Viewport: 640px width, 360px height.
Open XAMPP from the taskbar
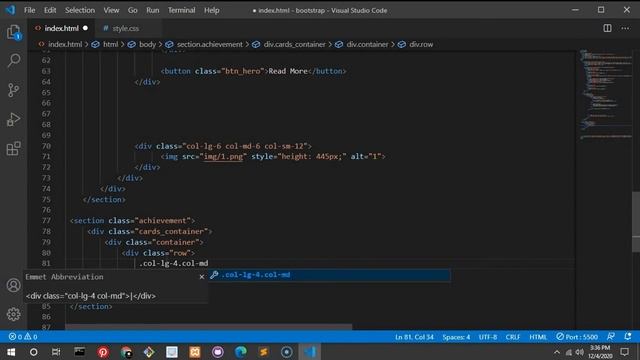pos(195,352)
